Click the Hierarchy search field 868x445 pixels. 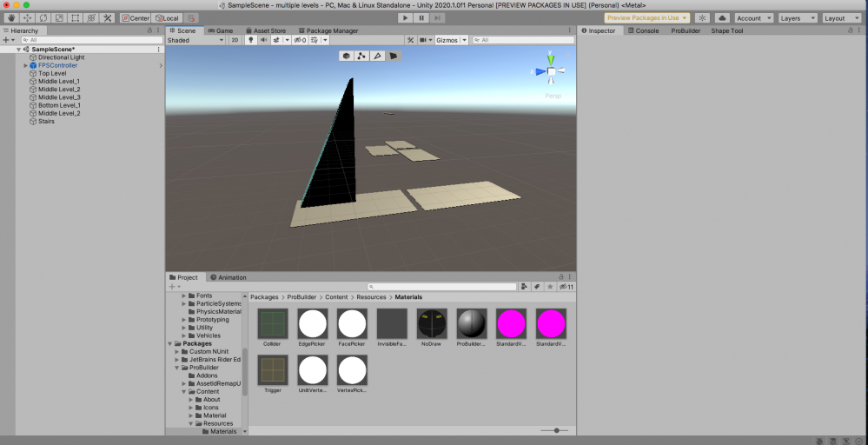(x=92, y=40)
